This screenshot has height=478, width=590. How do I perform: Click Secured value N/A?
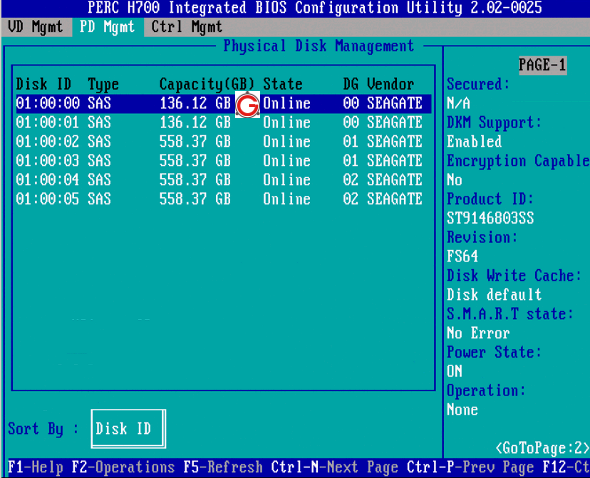click(x=458, y=104)
